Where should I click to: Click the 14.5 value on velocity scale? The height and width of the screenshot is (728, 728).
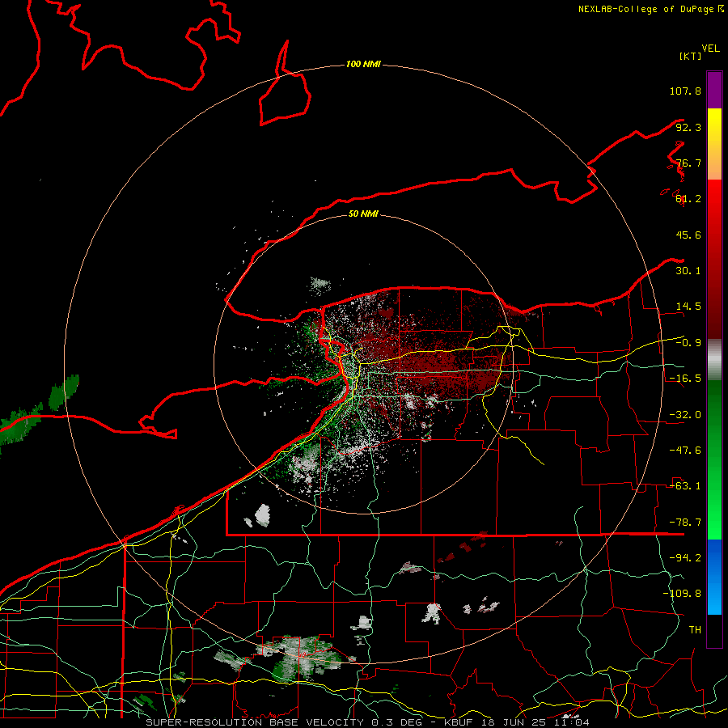(x=688, y=307)
